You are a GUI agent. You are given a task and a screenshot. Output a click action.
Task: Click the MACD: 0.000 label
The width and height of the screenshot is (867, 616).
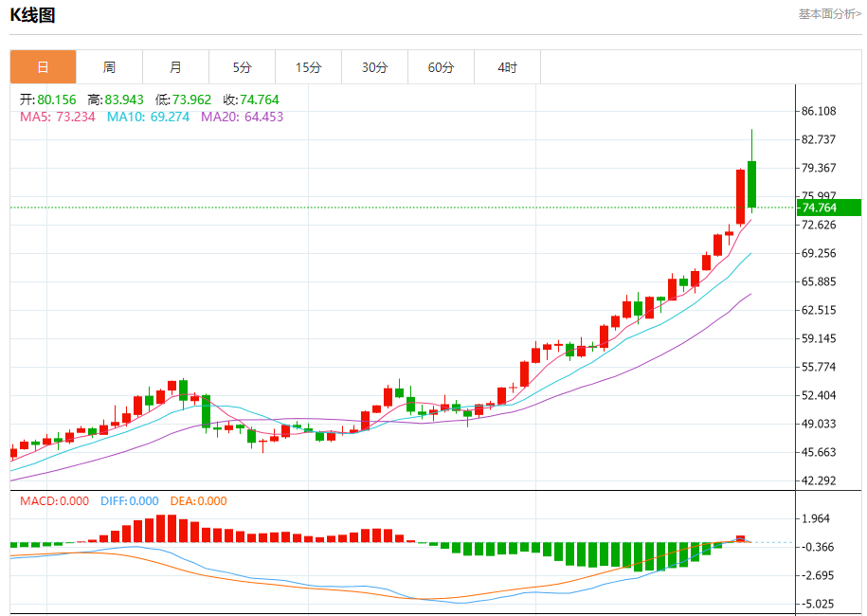tap(55, 501)
